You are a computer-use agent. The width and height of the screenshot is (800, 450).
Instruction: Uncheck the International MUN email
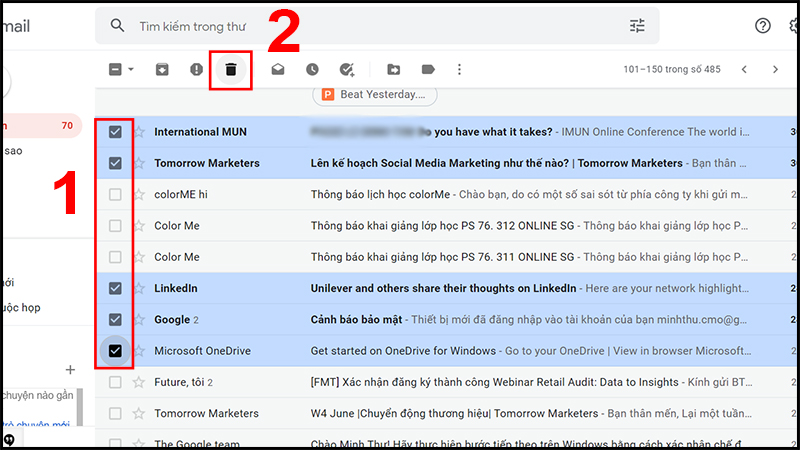tap(115, 132)
